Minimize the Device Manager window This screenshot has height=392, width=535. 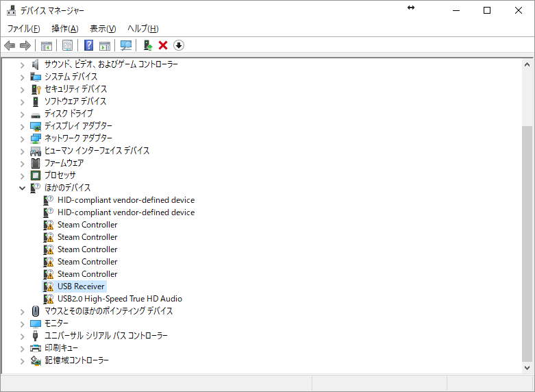pos(456,10)
